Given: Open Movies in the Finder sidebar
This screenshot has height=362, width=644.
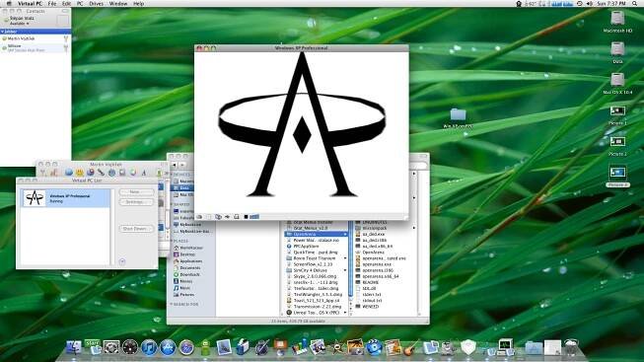Looking at the screenshot, I should (x=182, y=281).
